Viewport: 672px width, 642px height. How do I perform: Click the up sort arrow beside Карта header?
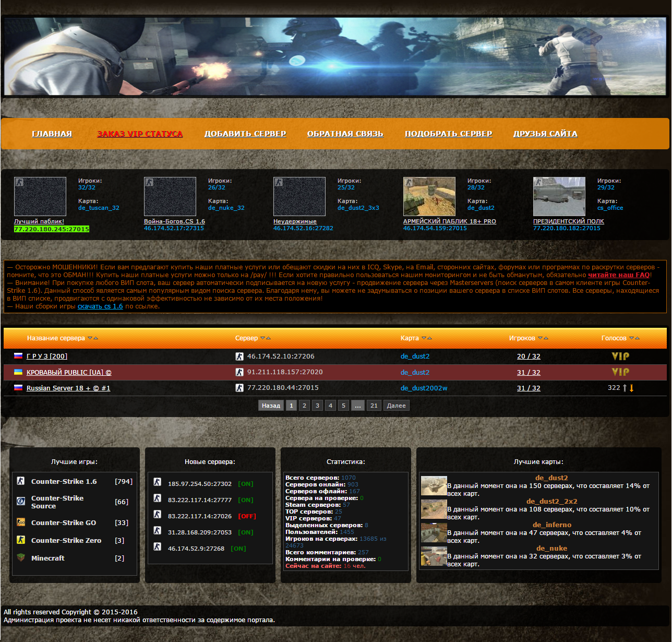point(429,338)
